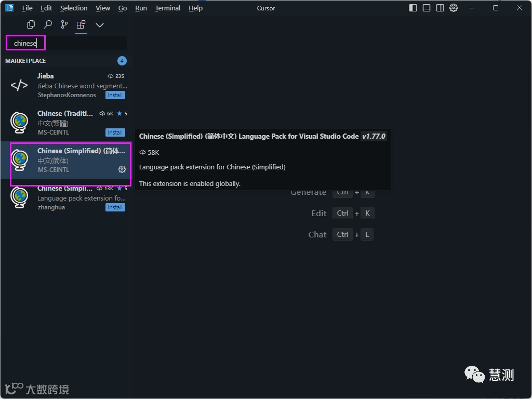Open the Terminal menu
Screen dimensions: 532x399
[168, 8]
